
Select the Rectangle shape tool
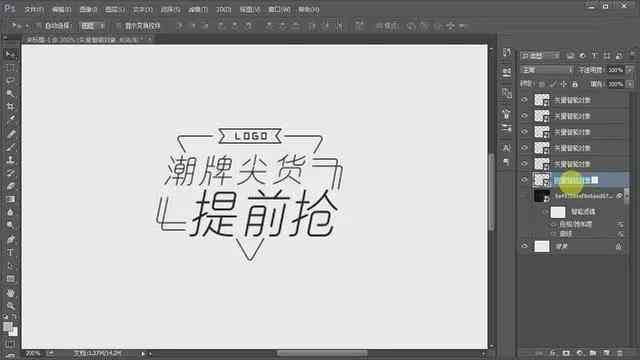(10, 279)
